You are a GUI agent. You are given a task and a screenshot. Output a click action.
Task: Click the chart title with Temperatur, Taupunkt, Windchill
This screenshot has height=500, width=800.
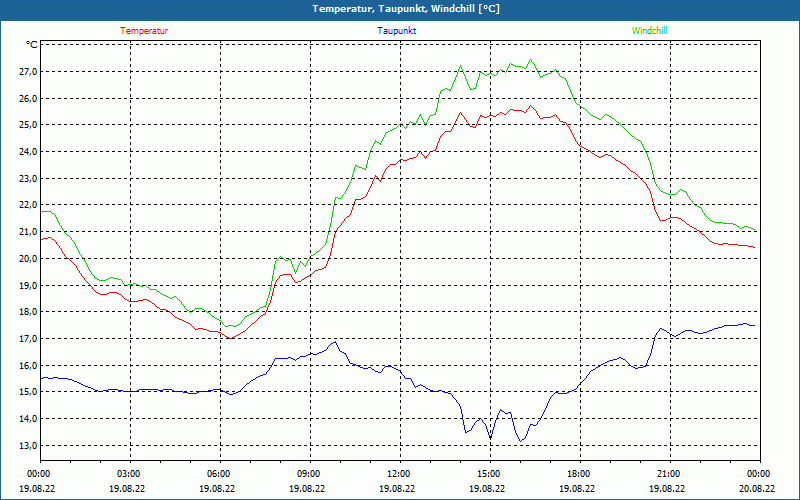point(399,9)
